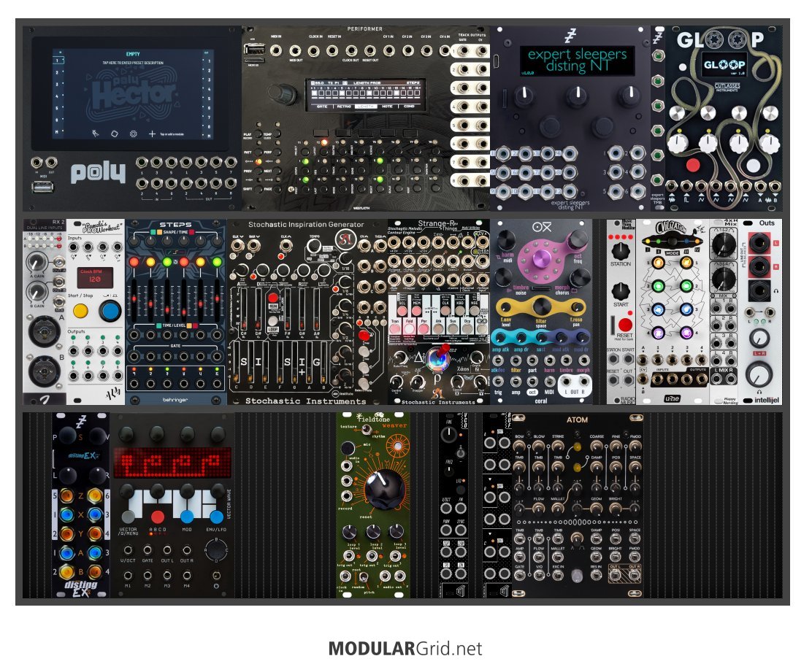Click the START knob on Radio Music

pyautogui.click(x=621, y=291)
